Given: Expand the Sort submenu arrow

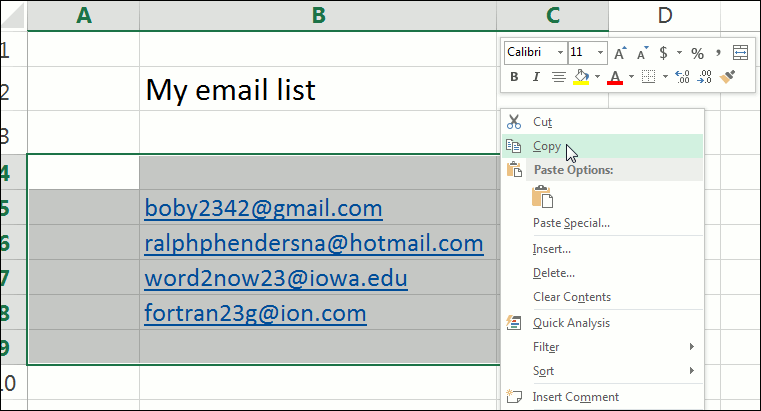Looking at the screenshot, I should pos(692,370).
